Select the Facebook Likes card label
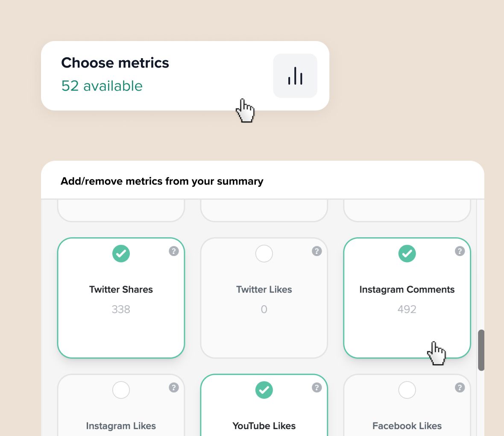Image resolution: width=504 pixels, height=436 pixels. tap(407, 426)
